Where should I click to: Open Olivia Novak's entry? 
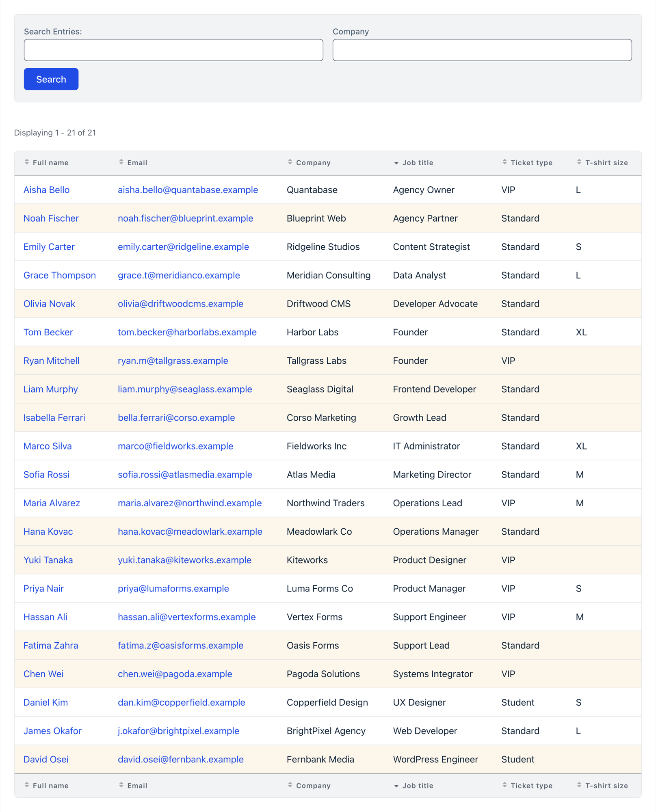pos(49,304)
